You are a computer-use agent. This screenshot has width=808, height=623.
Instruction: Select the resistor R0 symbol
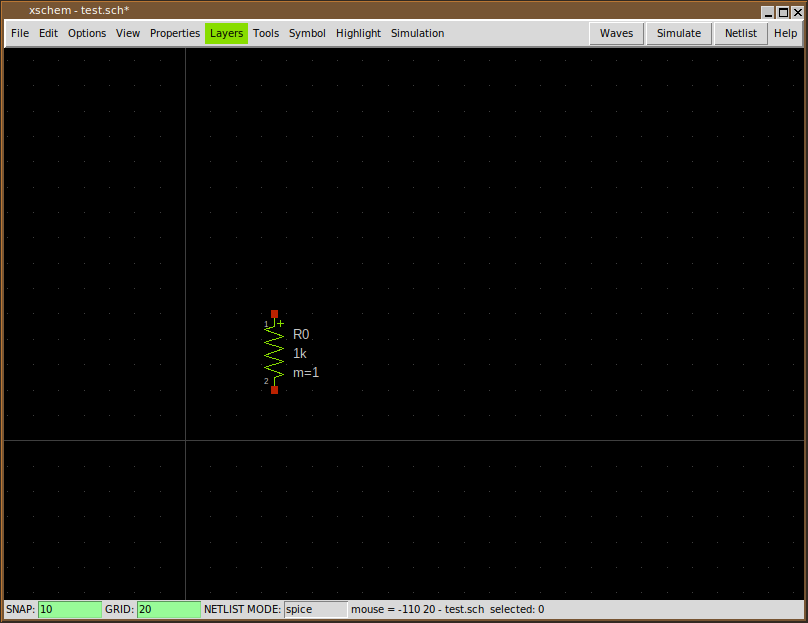pos(275,352)
